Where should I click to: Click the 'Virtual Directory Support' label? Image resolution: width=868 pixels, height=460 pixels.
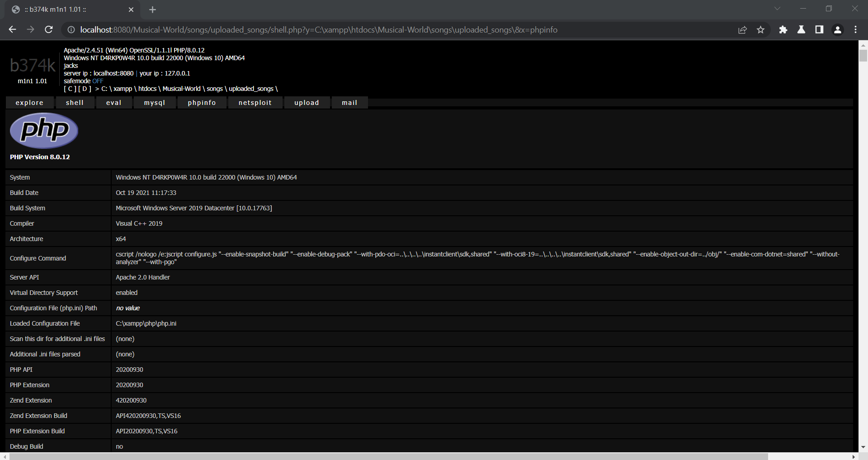pyautogui.click(x=44, y=293)
